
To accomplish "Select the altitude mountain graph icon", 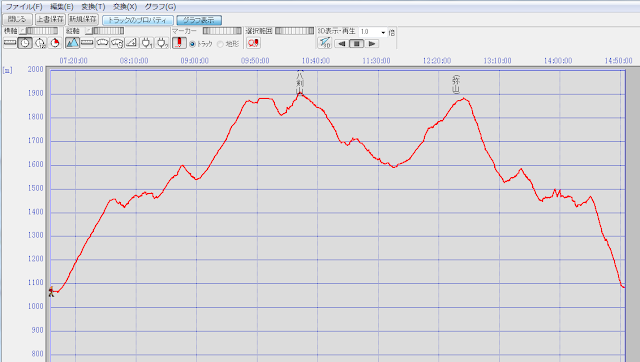I will pyautogui.click(x=72, y=42).
